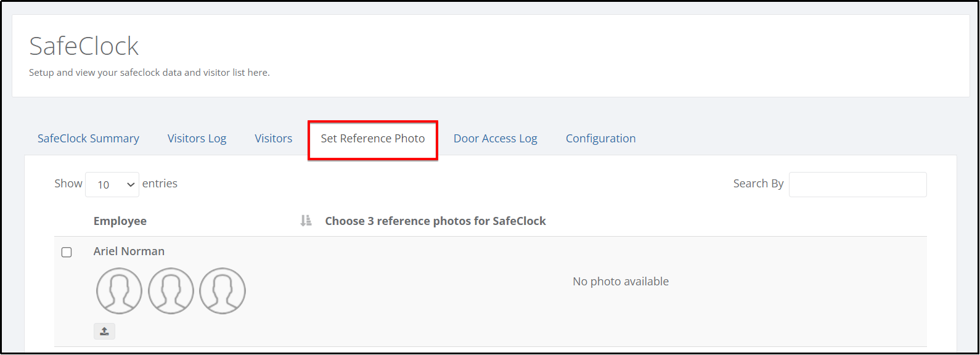Viewport: 980px width, 355px height.
Task: Click the Choose 3 reference photos column header
Action: pos(436,221)
